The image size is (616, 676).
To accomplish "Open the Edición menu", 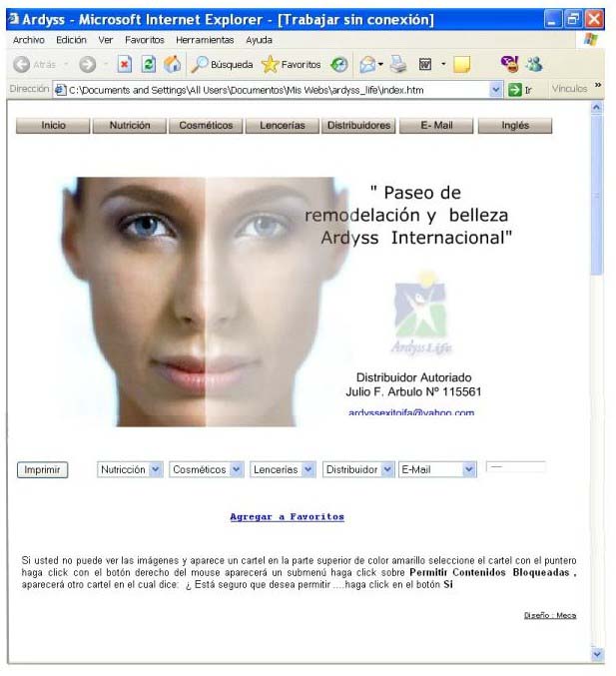I will click(71, 40).
